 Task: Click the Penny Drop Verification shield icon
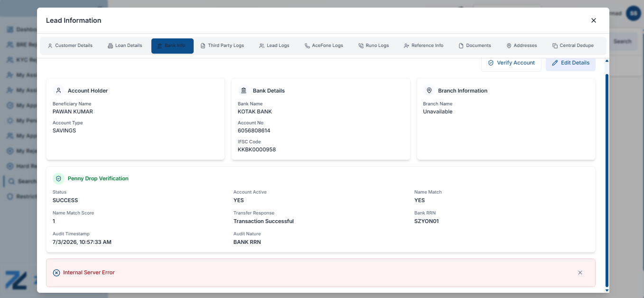pos(58,179)
